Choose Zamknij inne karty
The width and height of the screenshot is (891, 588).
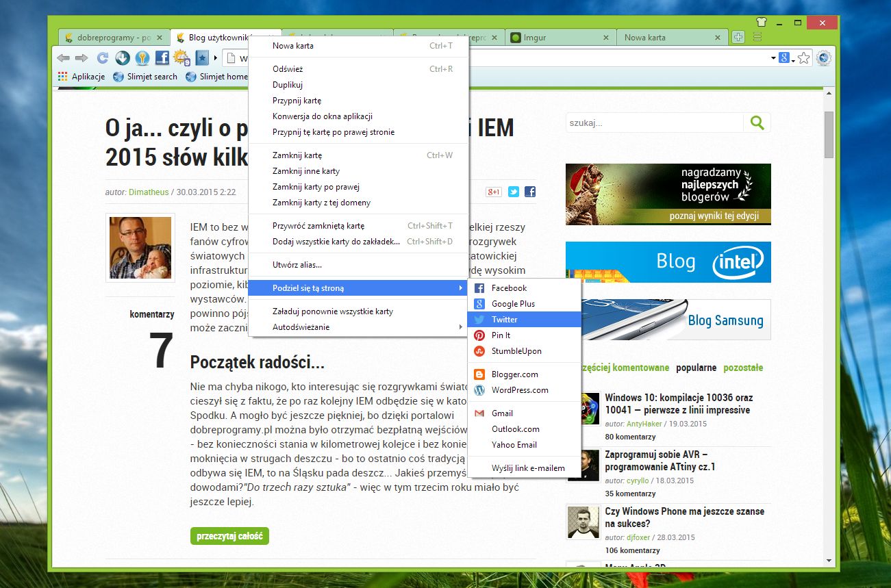coord(358,171)
